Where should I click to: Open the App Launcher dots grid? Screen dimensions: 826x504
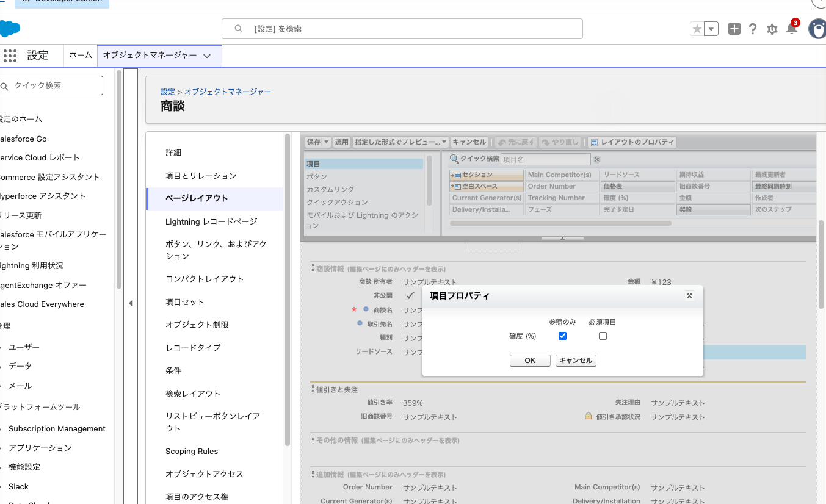tap(10, 56)
